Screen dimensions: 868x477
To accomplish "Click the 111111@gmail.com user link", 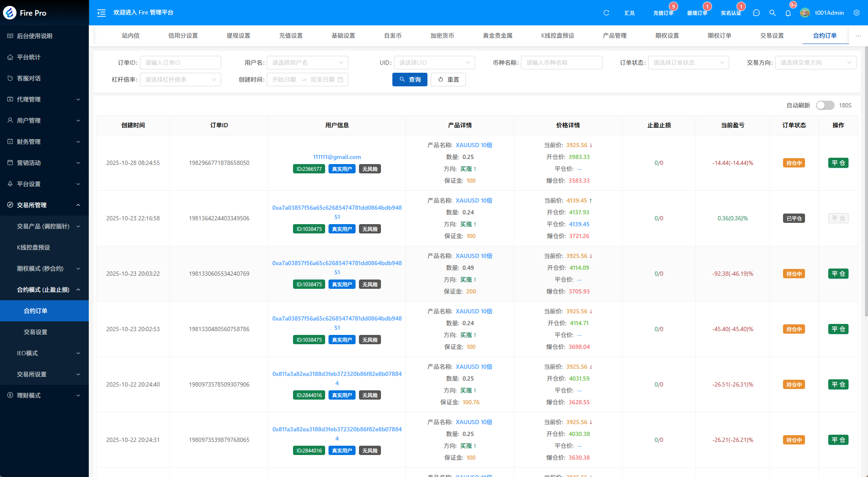I will click(x=337, y=157).
